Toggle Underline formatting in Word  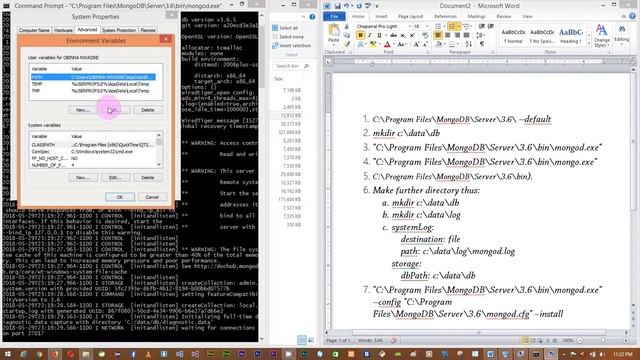pyautogui.click(x=379, y=36)
